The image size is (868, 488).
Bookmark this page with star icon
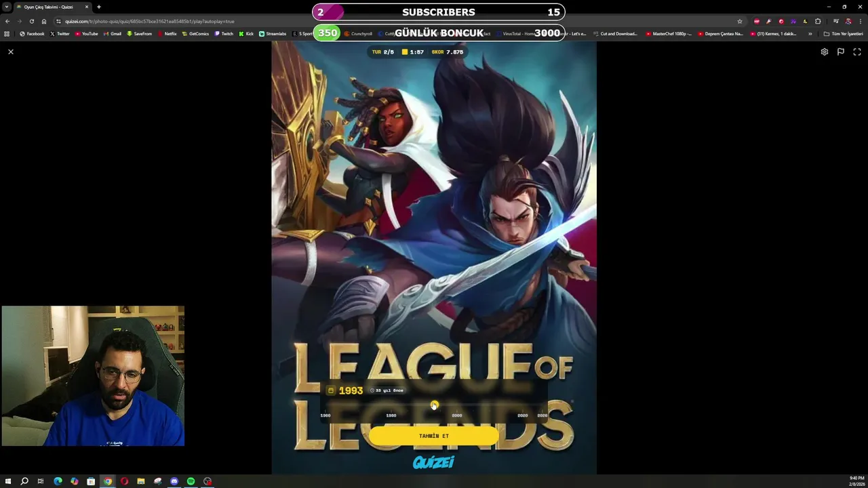pyautogui.click(x=740, y=21)
